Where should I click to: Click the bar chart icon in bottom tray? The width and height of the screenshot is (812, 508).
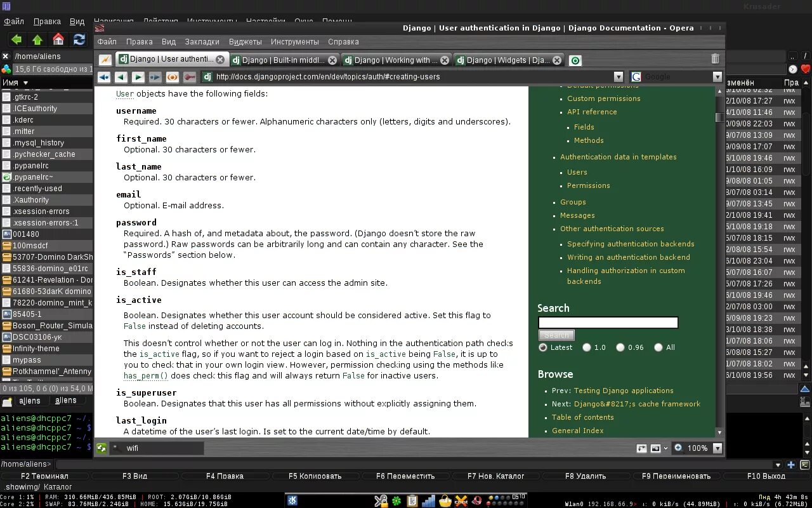[x=429, y=501]
